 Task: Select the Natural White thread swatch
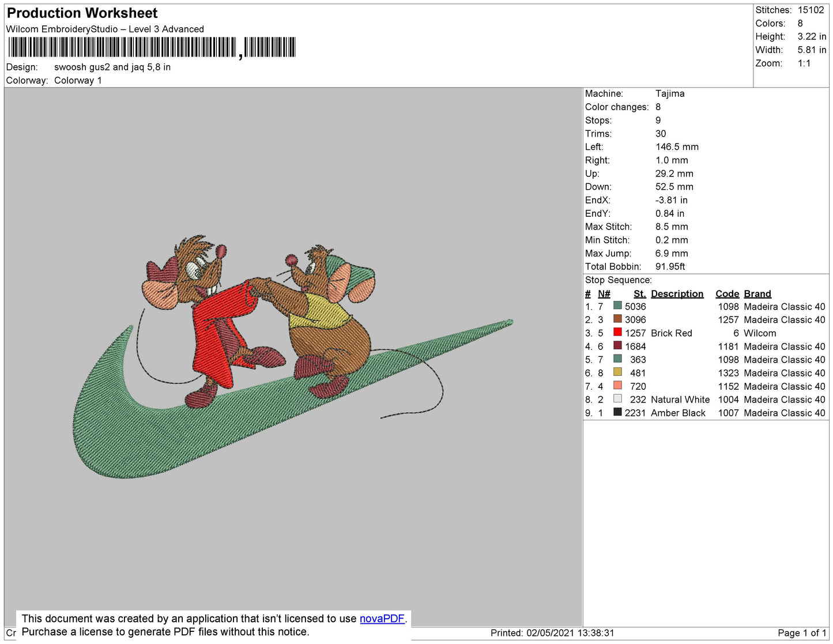pyautogui.click(x=617, y=398)
